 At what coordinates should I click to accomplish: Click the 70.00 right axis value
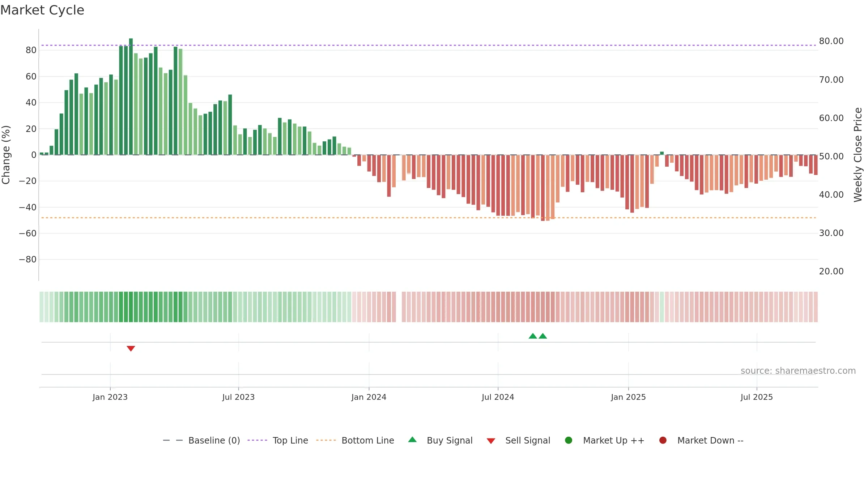click(x=831, y=80)
